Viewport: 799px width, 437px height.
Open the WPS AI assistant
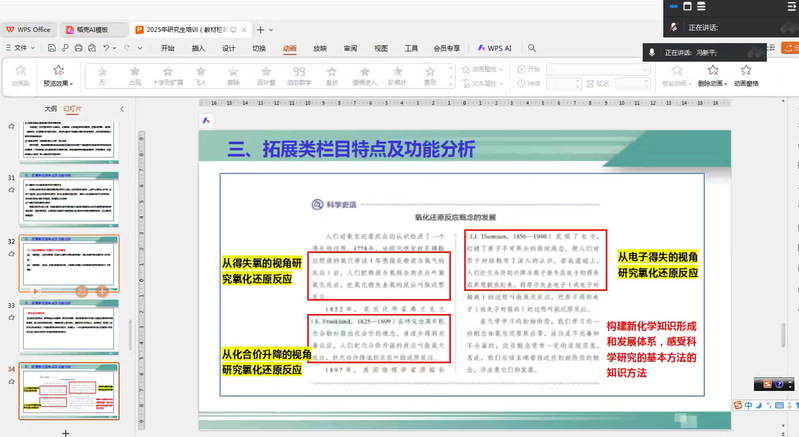(494, 48)
